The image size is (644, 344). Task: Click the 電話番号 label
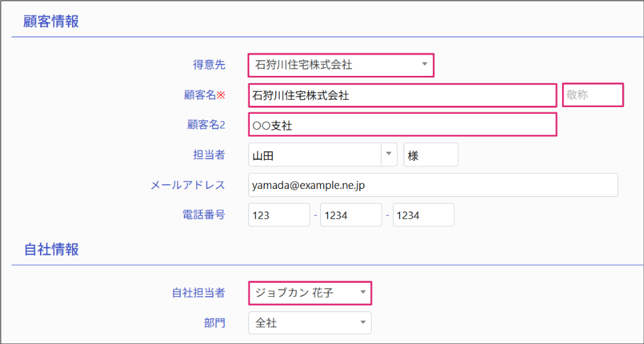(204, 215)
